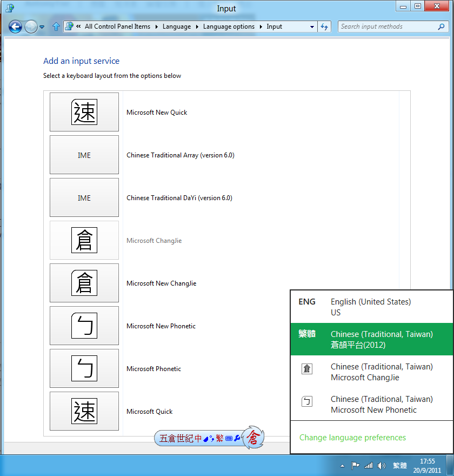
Task: Expand arrow after All Control Panel Items
Action: pos(157,27)
